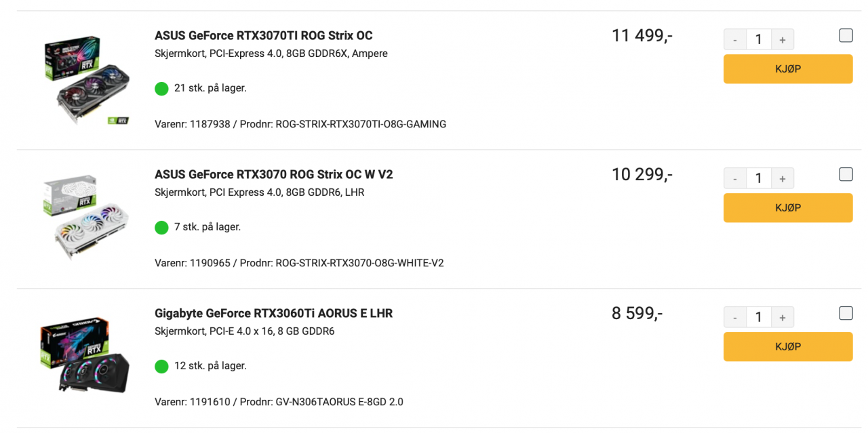
Task: Increase quantity of ASUS RTX3070TI with plus
Action: tap(783, 39)
